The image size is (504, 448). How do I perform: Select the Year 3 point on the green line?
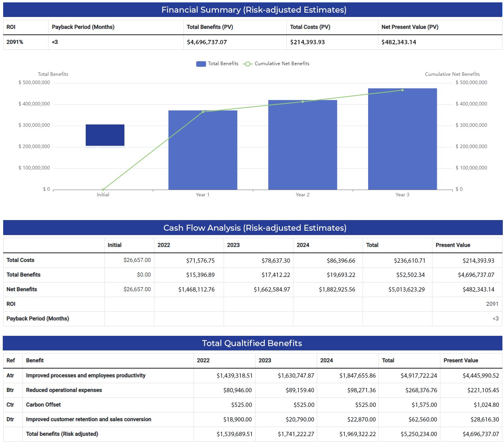click(x=402, y=90)
